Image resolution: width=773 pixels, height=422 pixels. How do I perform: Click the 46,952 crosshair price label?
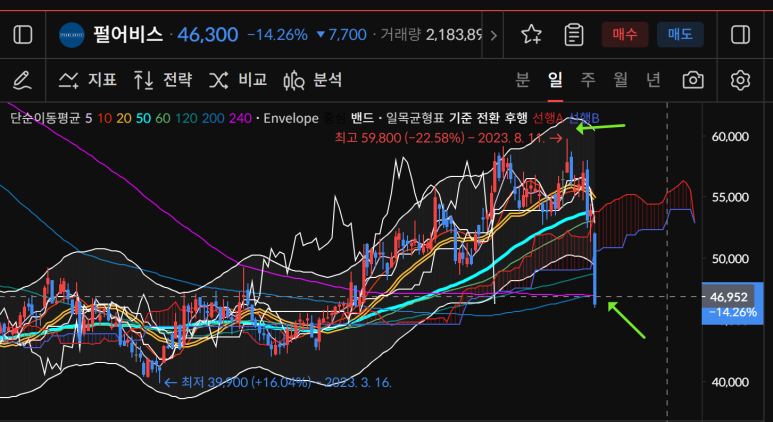pos(729,297)
